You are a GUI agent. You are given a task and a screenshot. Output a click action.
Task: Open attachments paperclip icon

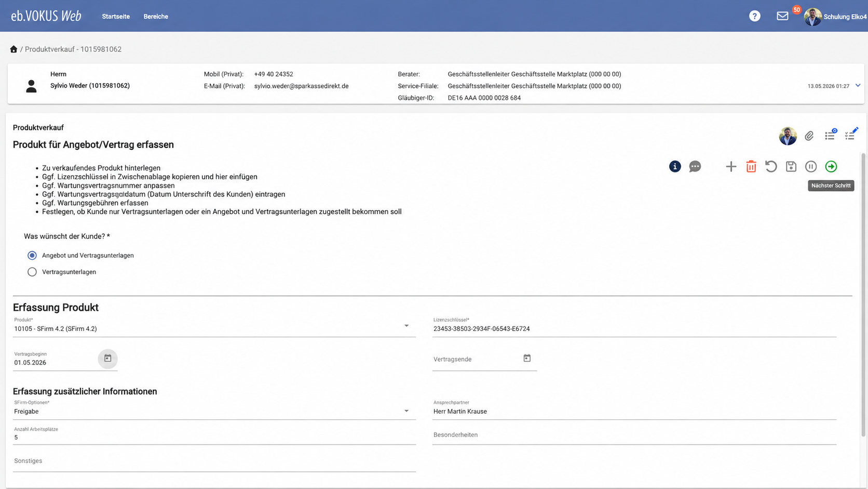point(809,136)
